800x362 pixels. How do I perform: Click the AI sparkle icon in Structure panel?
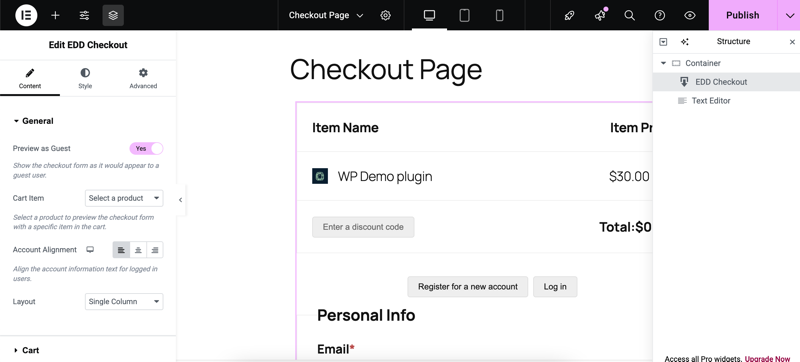point(685,42)
